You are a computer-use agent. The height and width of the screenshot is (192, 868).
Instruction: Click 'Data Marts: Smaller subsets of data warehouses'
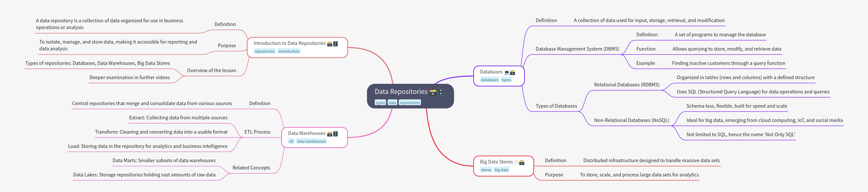click(x=164, y=161)
